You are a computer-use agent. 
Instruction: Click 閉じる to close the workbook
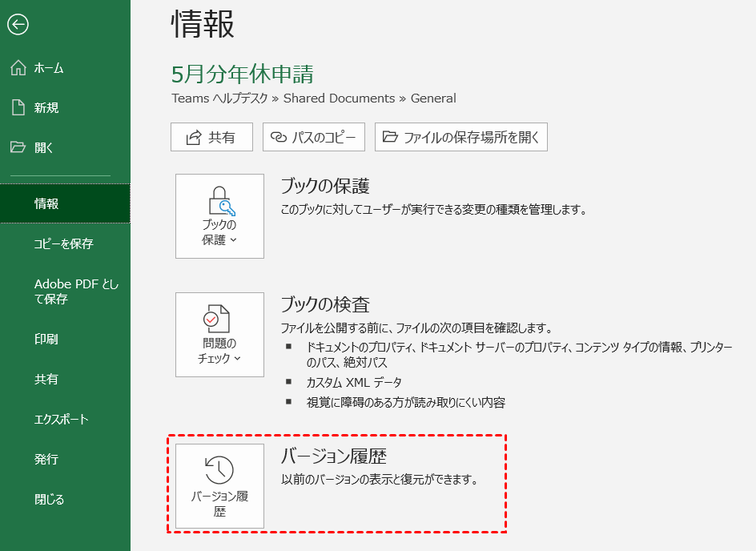coord(49,499)
